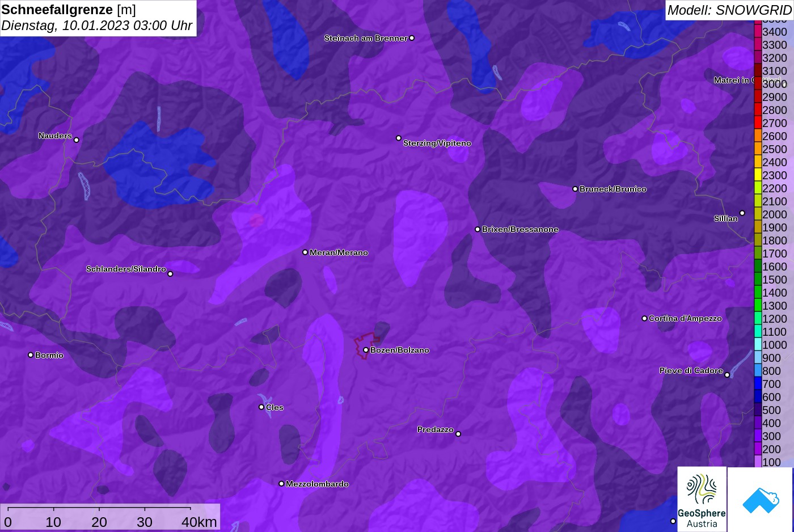Image resolution: width=794 pixels, height=532 pixels.
Task: Click the legend value 3300
Action: [x=775, y=45]
